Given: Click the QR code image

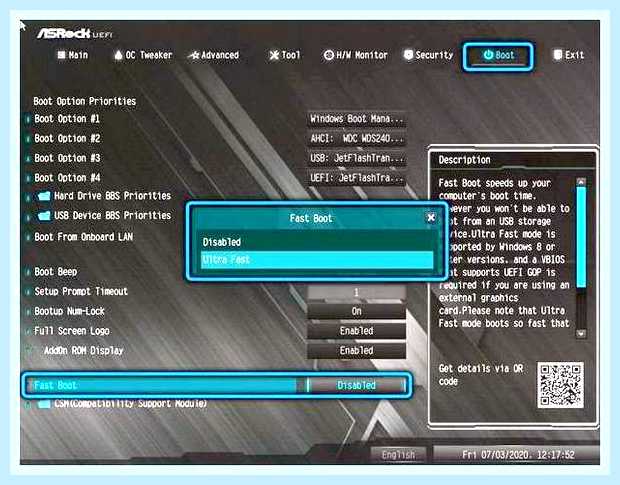Looking at the screenshot, I should coord(560,385).
